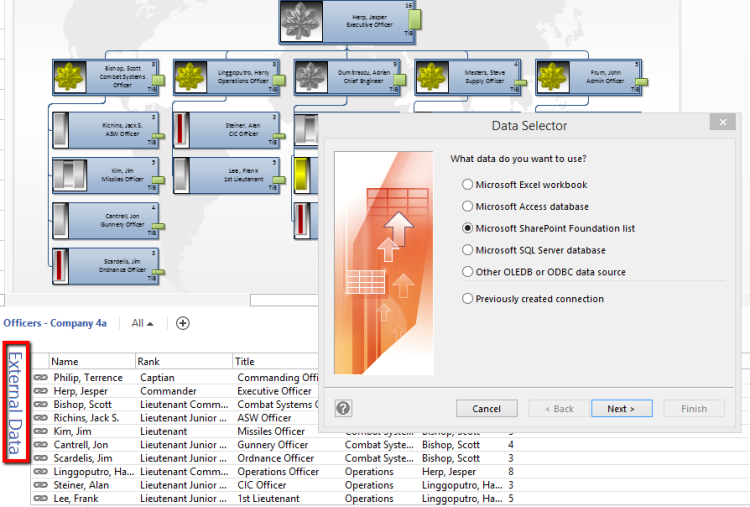
Task: Switch to Officers - Company 4a page tab
Action: [55, 323]
